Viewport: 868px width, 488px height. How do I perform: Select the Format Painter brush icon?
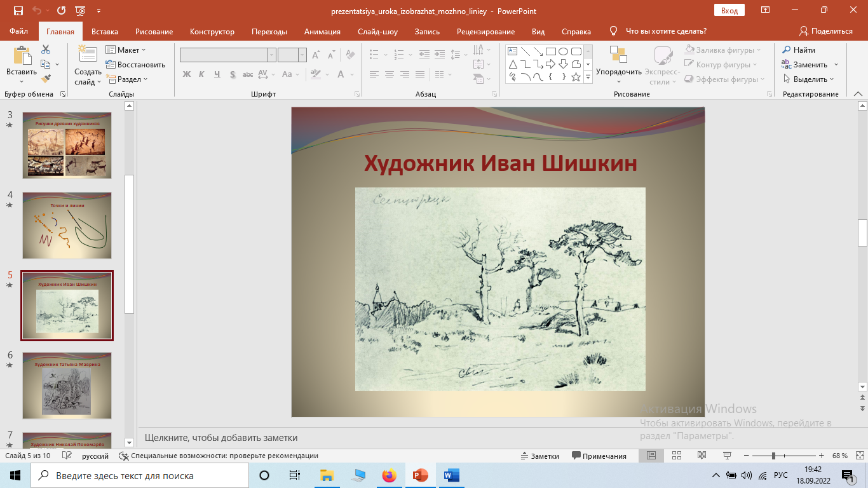tap(46, 79)
